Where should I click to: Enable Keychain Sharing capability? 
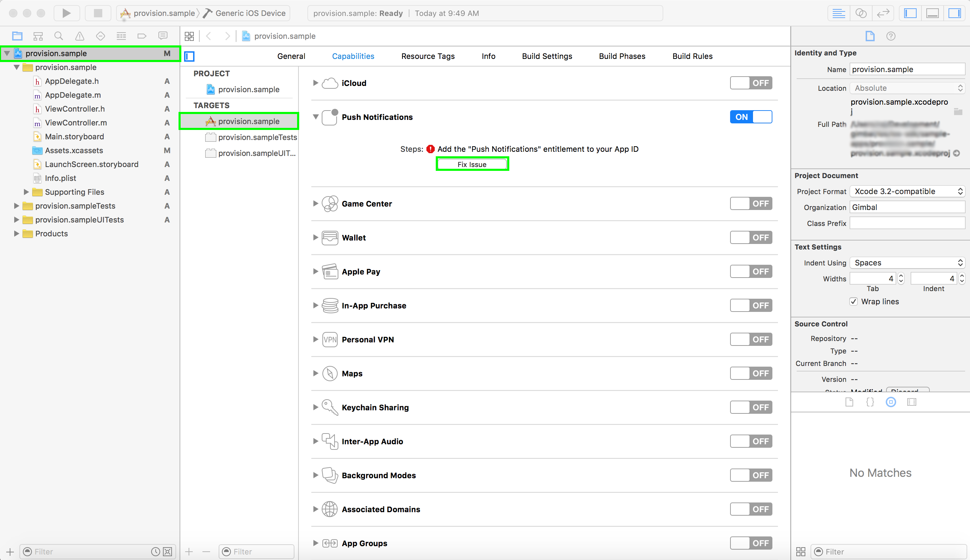751,407
